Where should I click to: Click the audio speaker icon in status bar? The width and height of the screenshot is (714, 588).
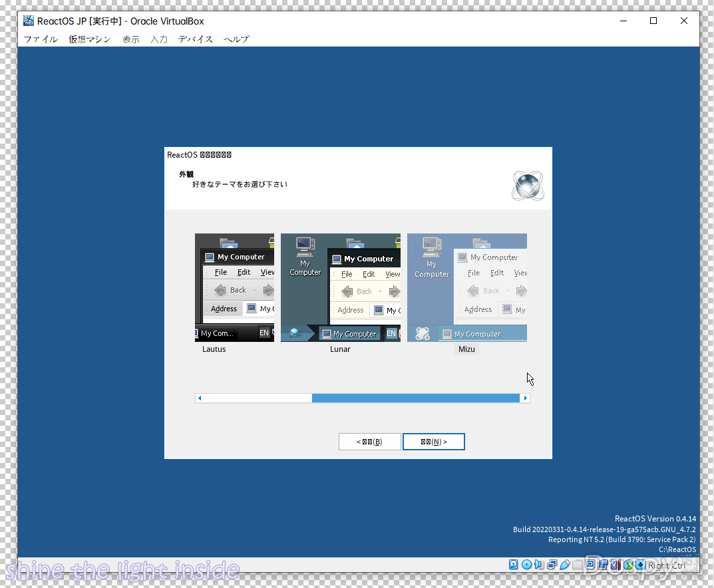pyautogui.click(x=539, y=565)
